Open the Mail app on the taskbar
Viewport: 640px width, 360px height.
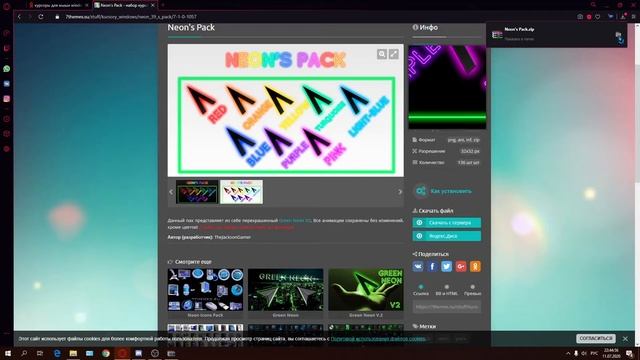pos(89,353)
